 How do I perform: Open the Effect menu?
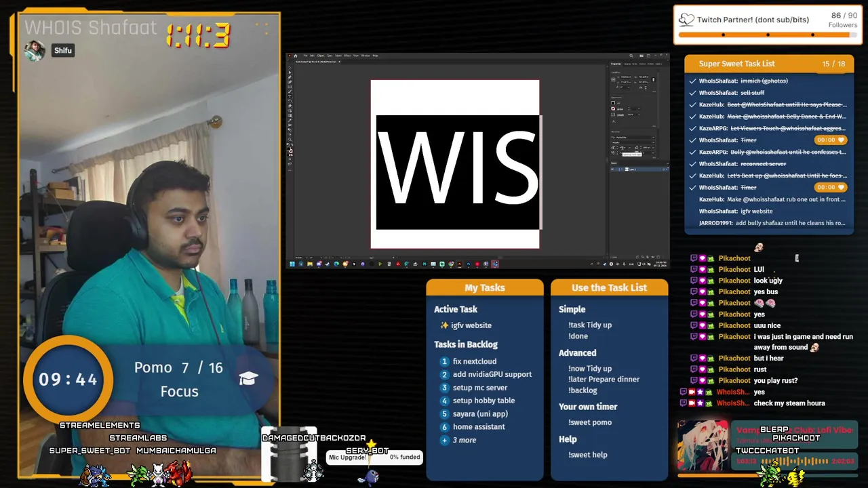[x=347, y=56]
